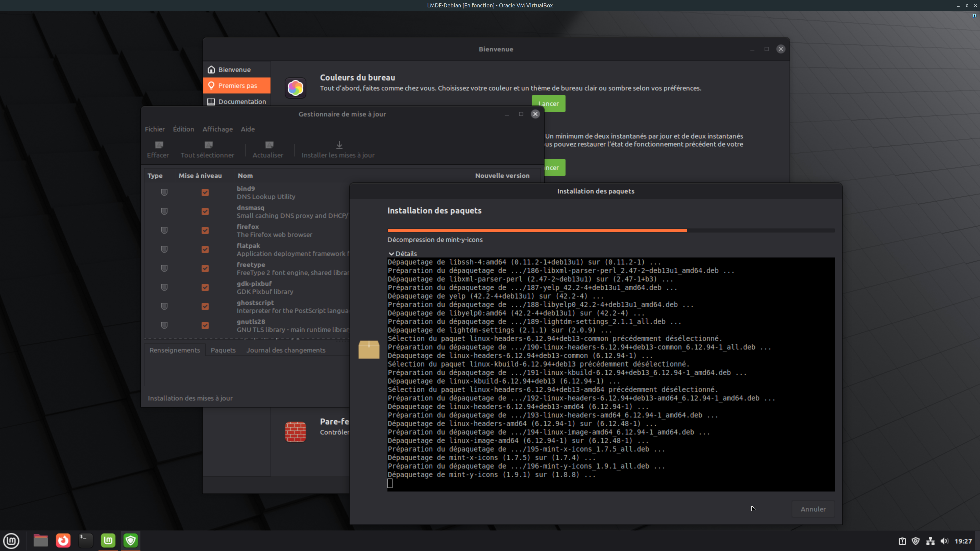Click the shield type icon for gnutls28
The image size is (980, 551).
click(164, 325)
